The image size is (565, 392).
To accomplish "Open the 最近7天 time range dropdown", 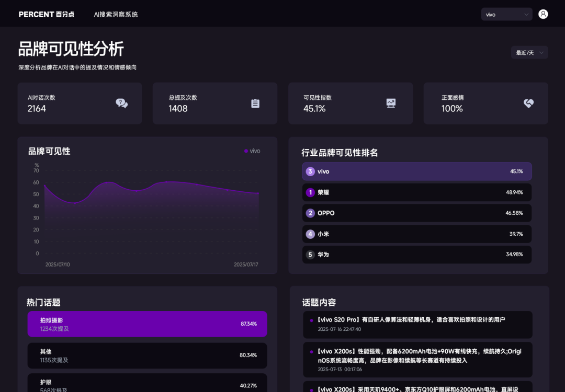I will 529,52.
